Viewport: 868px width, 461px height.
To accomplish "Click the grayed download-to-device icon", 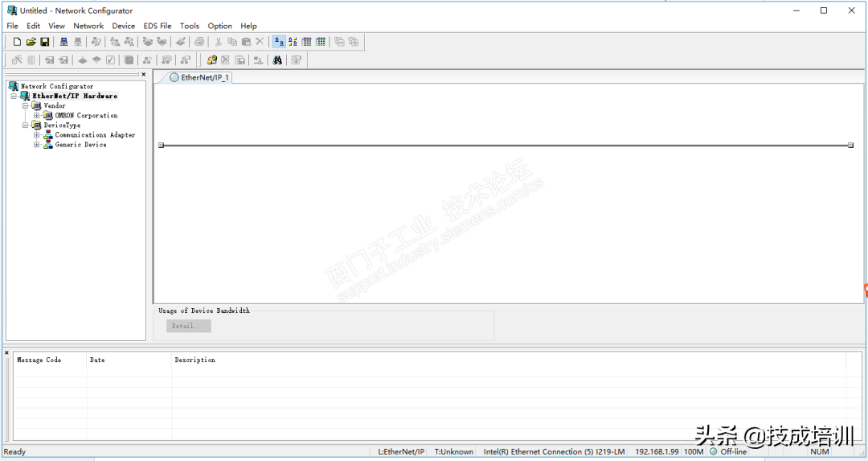I will (83, 60).
